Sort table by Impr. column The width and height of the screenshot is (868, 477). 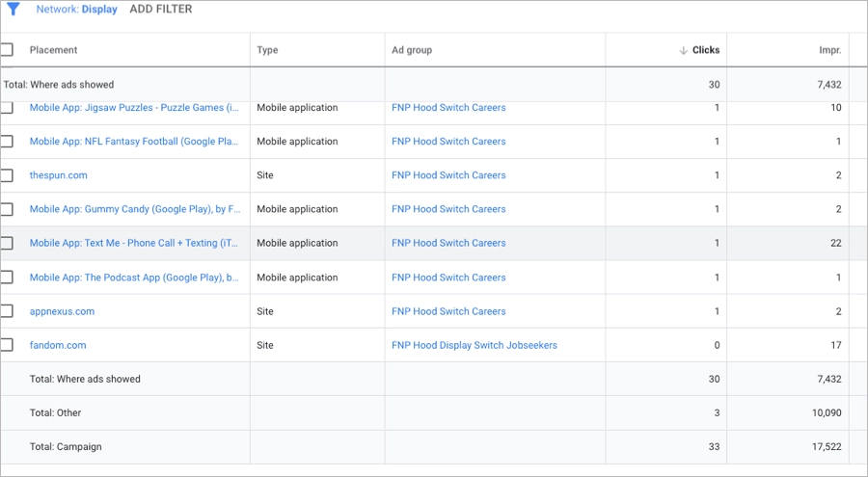click(x=829, y=50)
